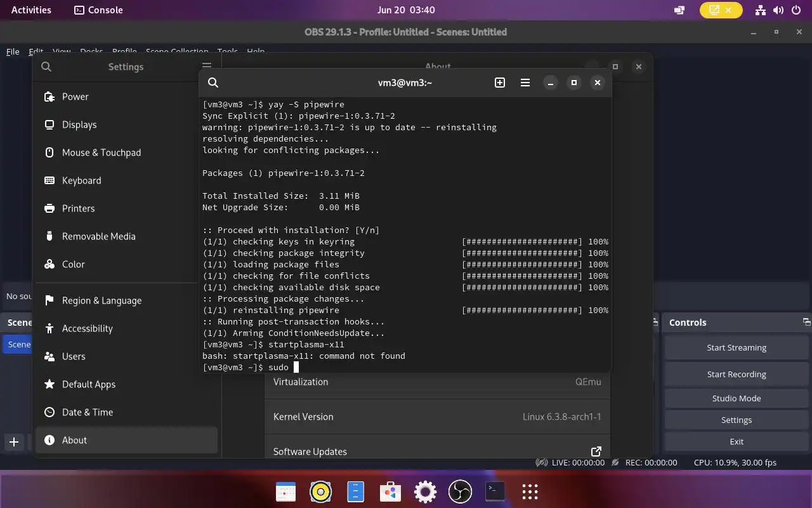Click the Settings gear in the dock

point(425,491)
